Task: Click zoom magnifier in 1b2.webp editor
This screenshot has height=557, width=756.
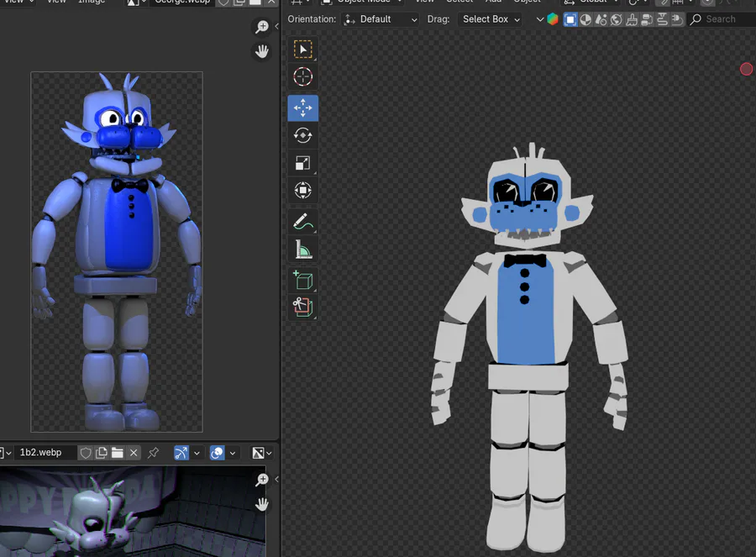Action: 262,480
